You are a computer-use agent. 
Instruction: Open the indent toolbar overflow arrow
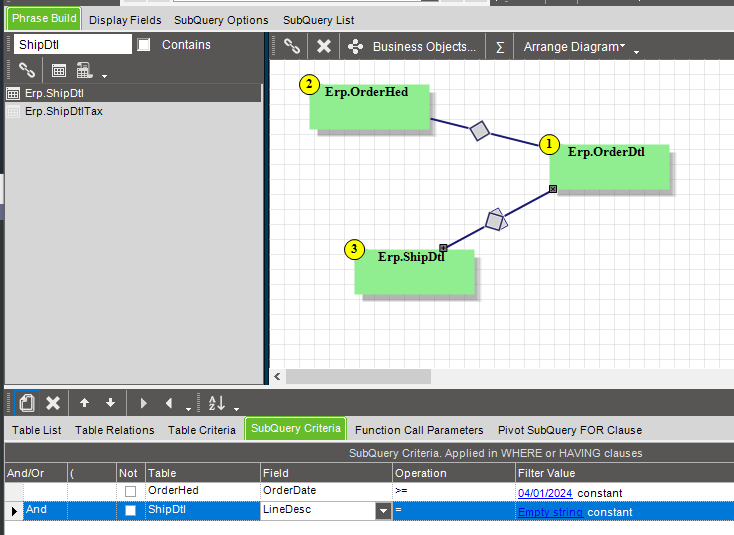coord(188,409)
